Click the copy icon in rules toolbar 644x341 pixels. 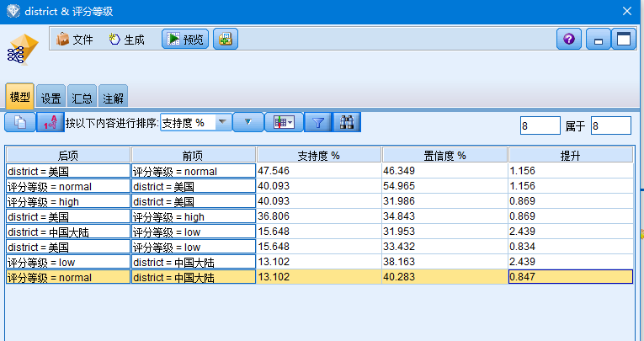(20, 123)
